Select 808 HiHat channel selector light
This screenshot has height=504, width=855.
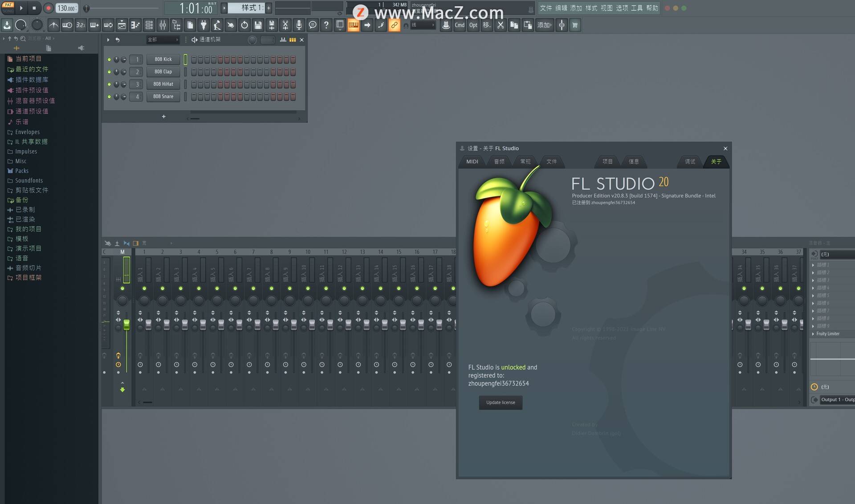click(185, 84)
